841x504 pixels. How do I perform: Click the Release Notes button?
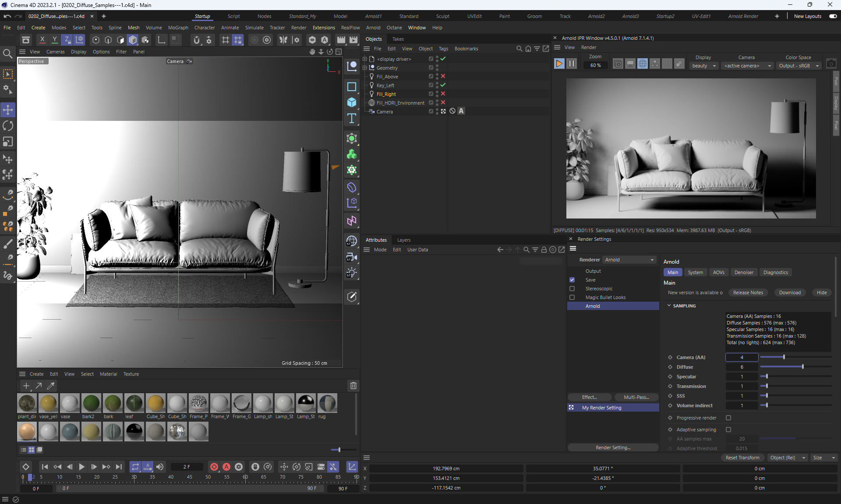pyautogui.click(x=748, y=293)
